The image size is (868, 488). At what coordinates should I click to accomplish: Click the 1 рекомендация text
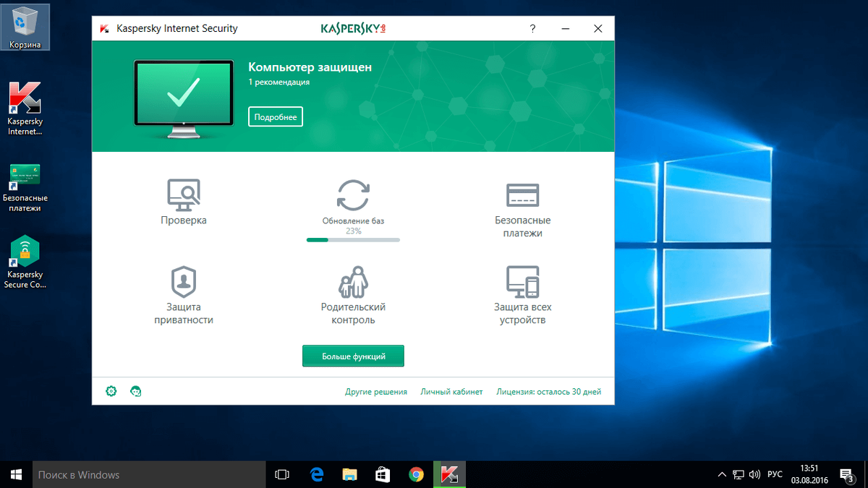(x=279, y=82)
